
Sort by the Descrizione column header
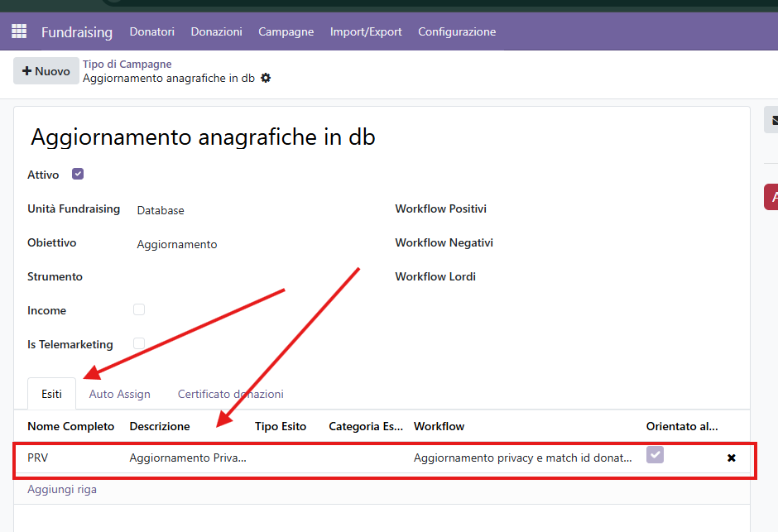pyautogui.click(x=160, y=426)
